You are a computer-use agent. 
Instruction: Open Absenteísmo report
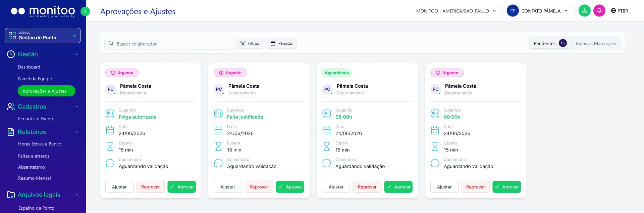(x=32, y=167)
